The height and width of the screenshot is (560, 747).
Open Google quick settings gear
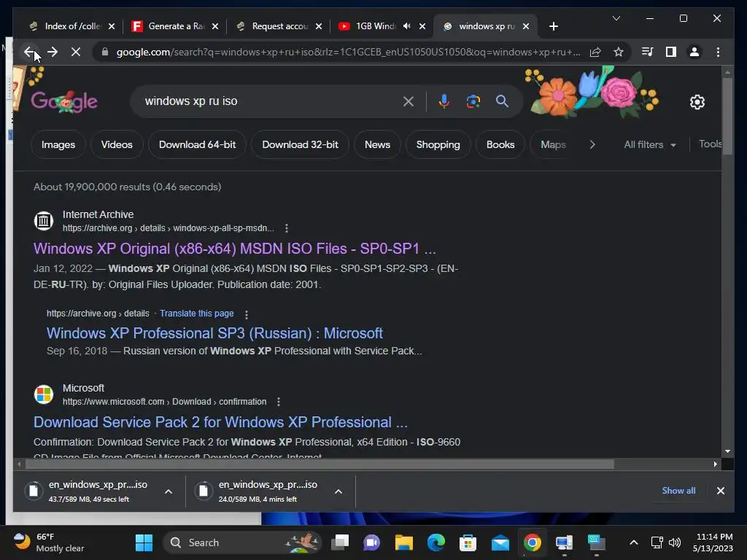click(x=697, y=101)
